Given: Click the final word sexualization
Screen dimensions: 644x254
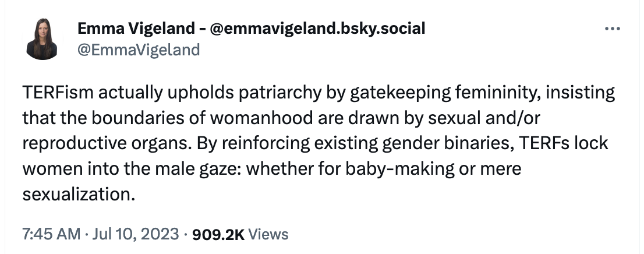Looking at the screenshot, I should tap(79, 194).
